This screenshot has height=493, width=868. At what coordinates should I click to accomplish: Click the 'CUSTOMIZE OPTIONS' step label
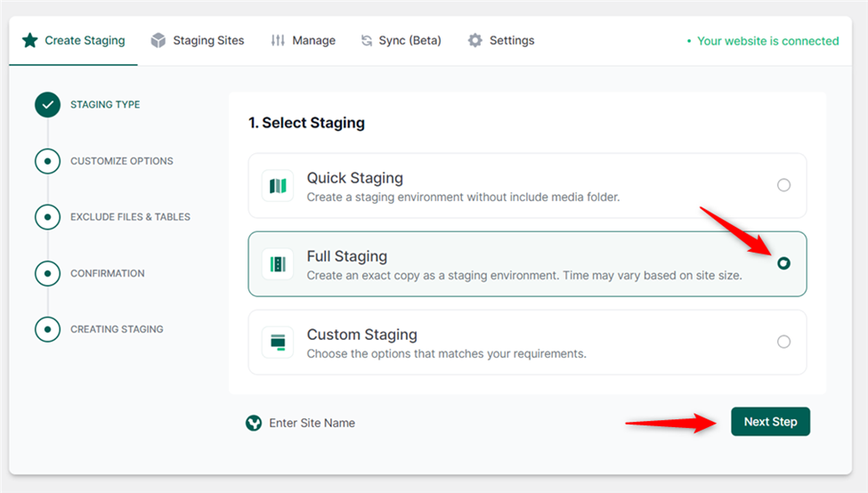pos(122,161)
